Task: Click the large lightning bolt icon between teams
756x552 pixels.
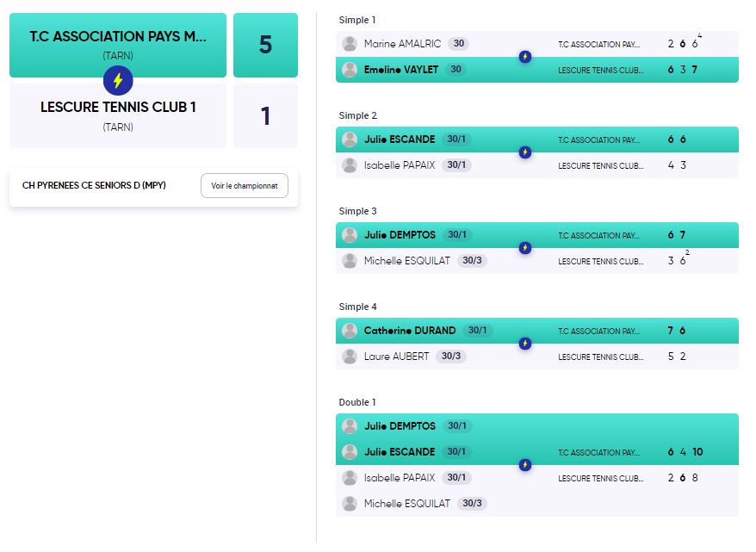Action: tap(118, 80)
